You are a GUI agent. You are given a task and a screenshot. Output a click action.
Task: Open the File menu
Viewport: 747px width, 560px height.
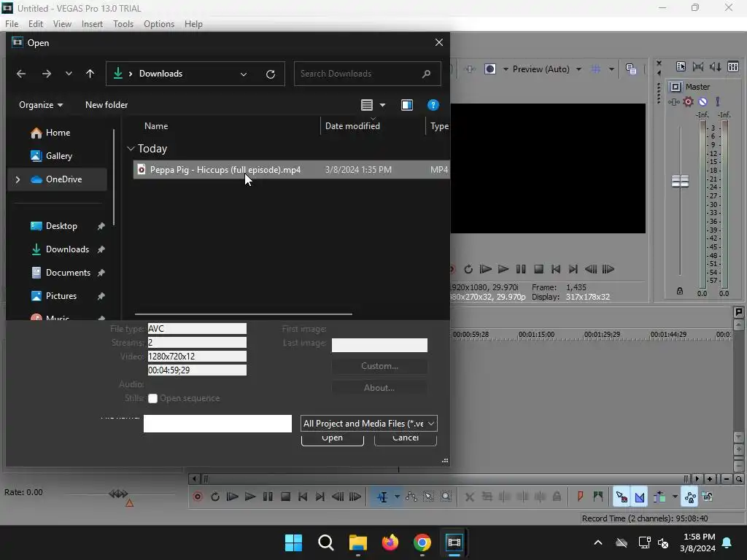point(12,24)
